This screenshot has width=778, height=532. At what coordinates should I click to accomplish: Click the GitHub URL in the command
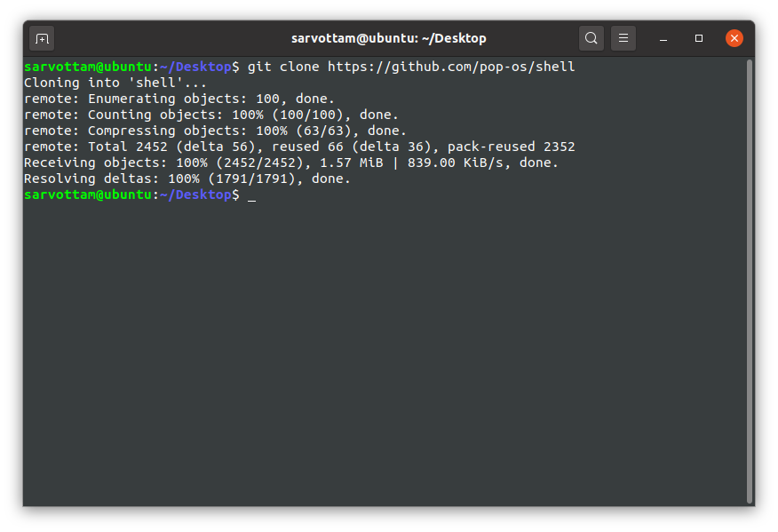point(451,67)
